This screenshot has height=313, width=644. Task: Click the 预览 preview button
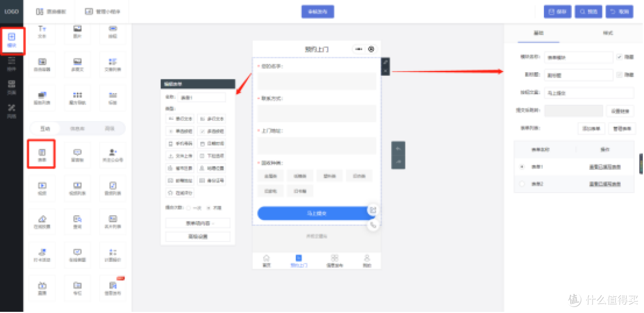[x=588, y=12]
